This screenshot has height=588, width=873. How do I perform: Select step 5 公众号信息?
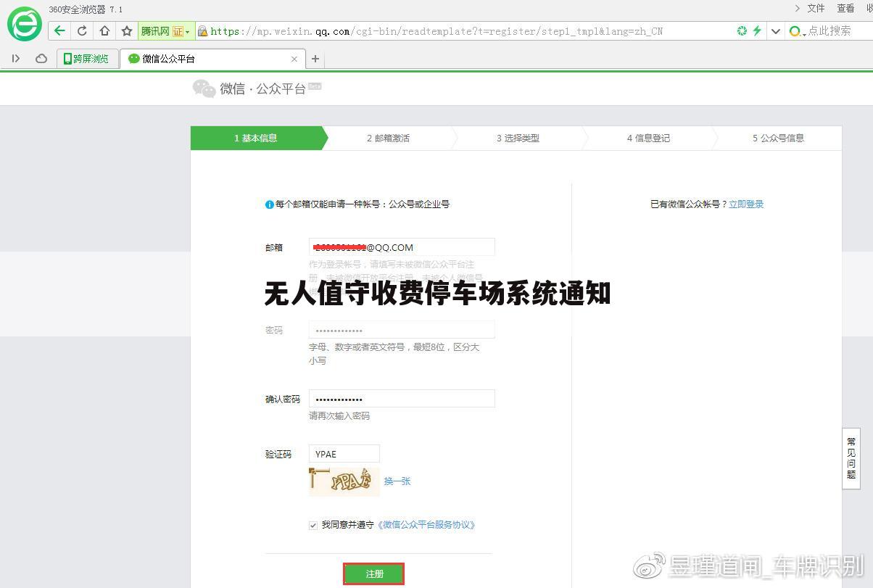778,138
